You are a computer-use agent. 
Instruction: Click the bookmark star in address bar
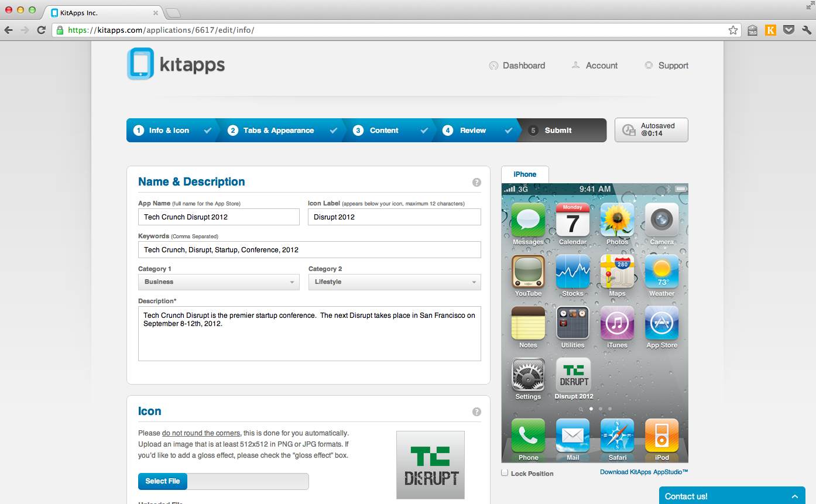[733, 30]
